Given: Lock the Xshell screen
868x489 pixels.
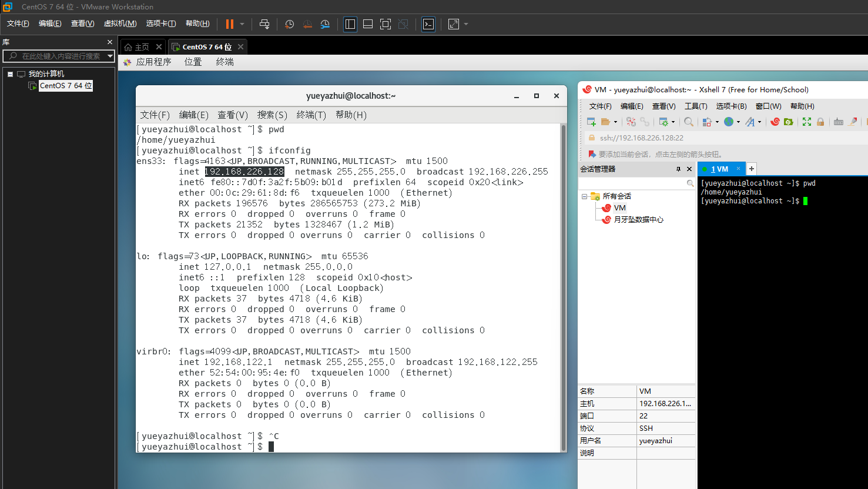Looking at the screenshot, I should click(820, 122).
